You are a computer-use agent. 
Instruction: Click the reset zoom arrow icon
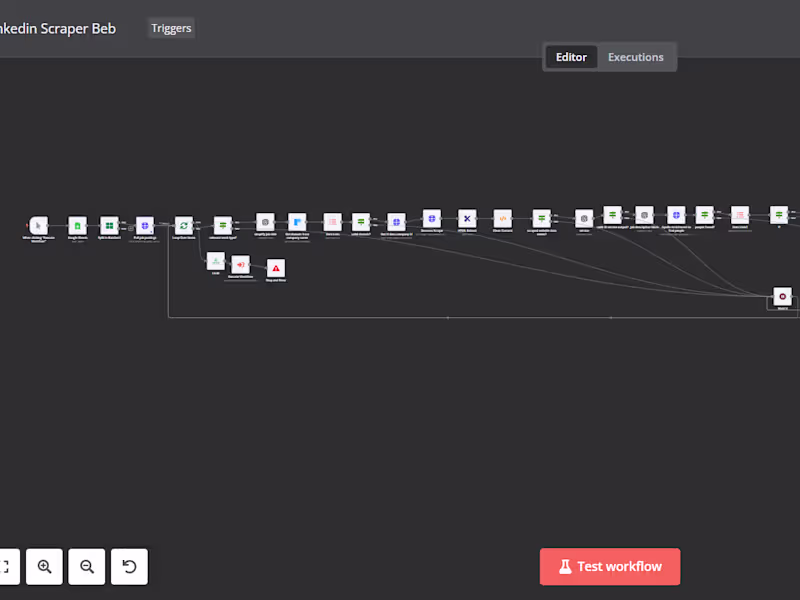coord(129,566)
